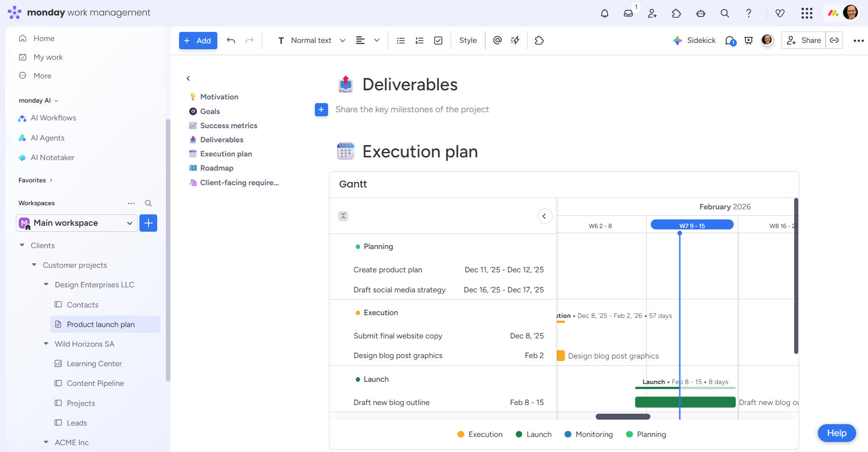Click the AI improve text icon
This screenshot has height=452, width=868.
(x=515, y=40)
